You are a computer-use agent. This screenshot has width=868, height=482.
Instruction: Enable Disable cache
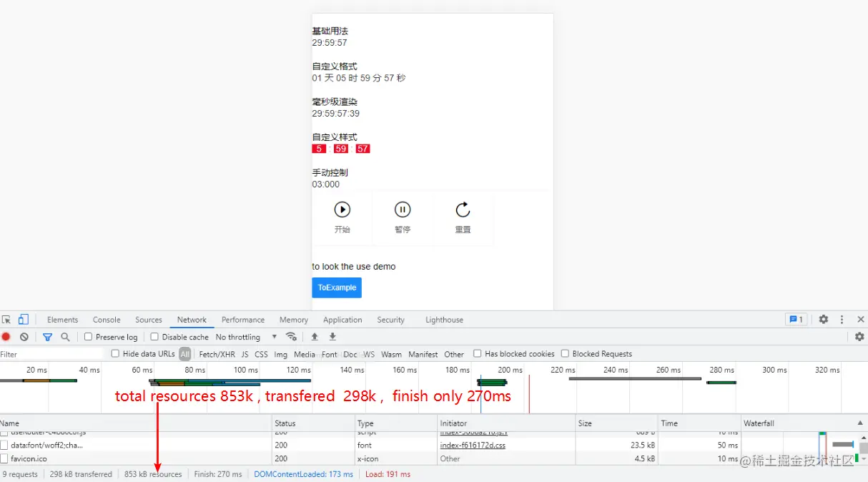(153, 336)
